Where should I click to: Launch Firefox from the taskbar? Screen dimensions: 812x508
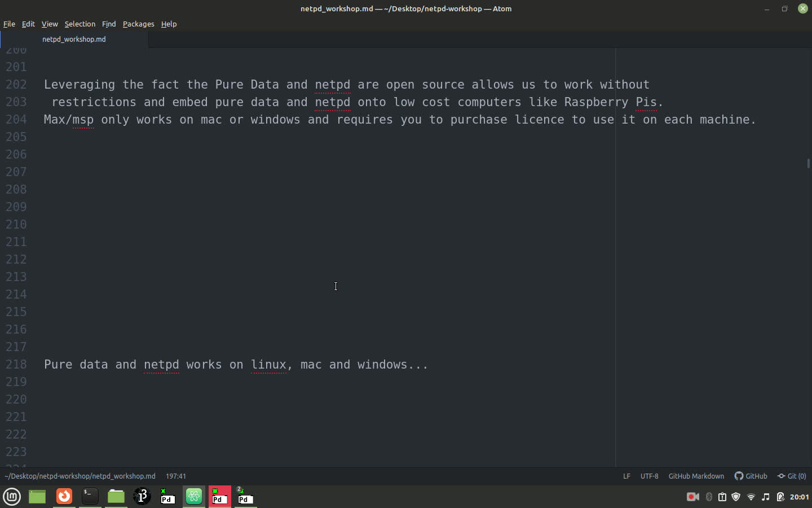click(x=64, y=496)
